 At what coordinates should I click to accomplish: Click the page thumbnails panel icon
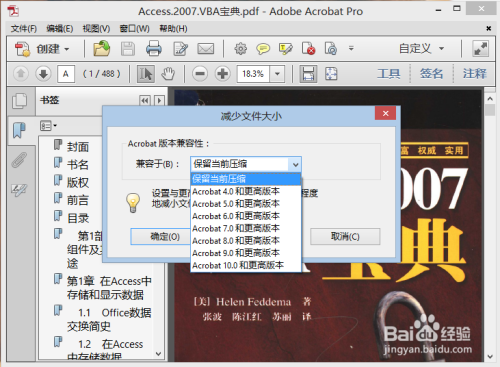20,101
